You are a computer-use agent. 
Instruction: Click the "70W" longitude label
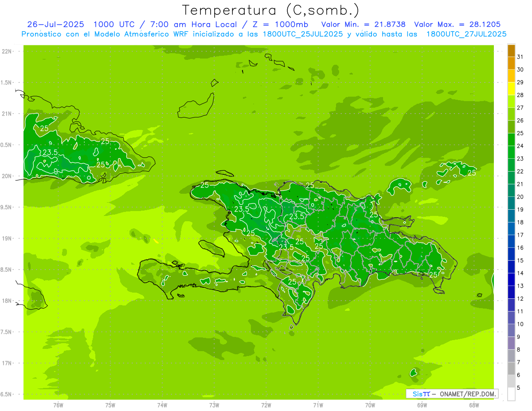pos(370,405)
